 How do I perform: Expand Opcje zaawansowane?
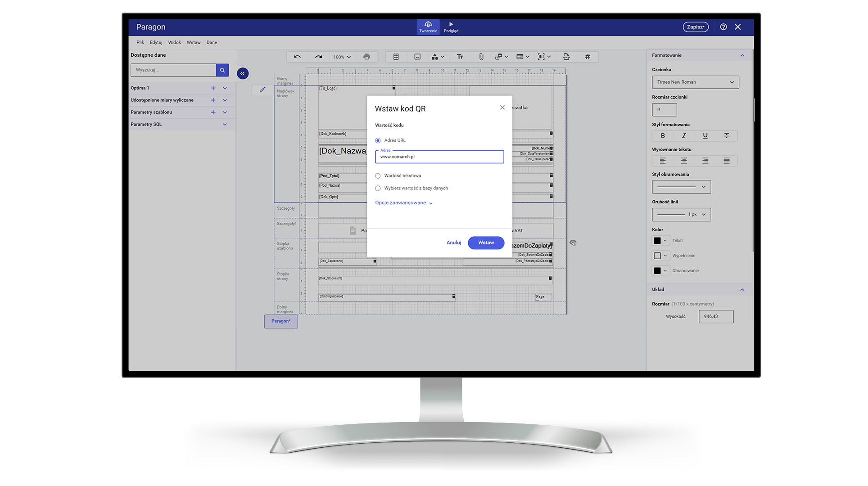pyautogui.click(x=404, y=203)
